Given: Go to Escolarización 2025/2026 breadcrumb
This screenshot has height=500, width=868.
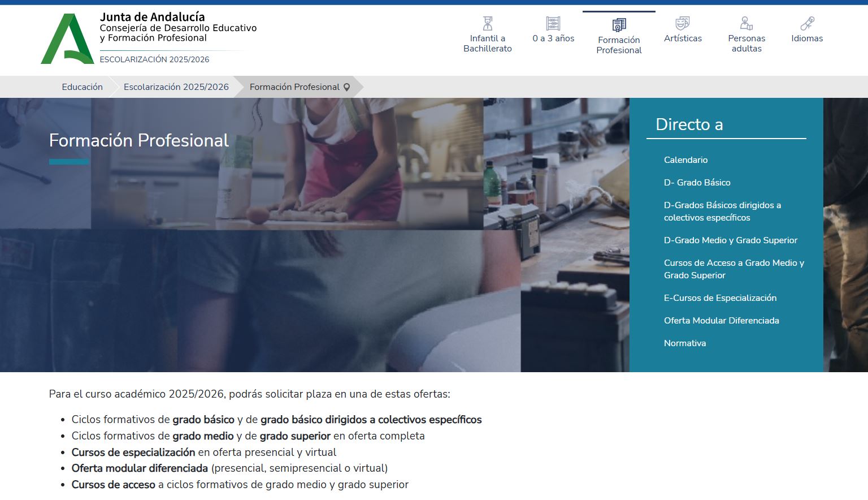Looking at the screenshot, I should click(x=176, y=87).
